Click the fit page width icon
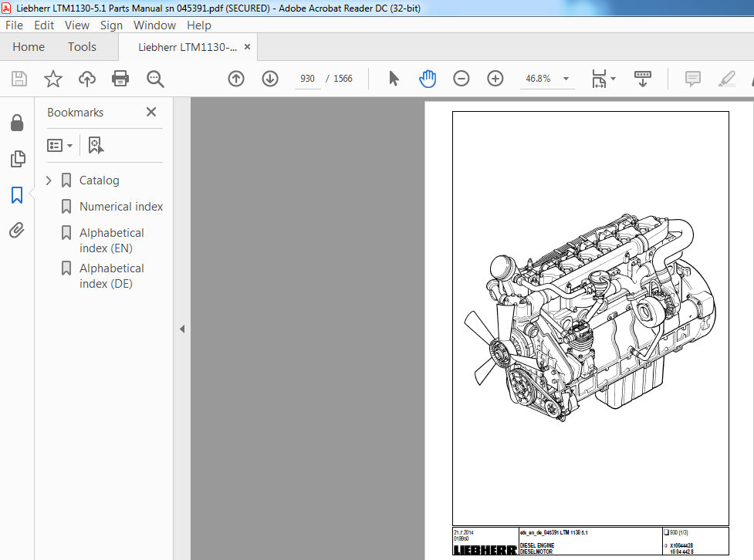This screenshot has height=560, width=754. pos(599,79)
